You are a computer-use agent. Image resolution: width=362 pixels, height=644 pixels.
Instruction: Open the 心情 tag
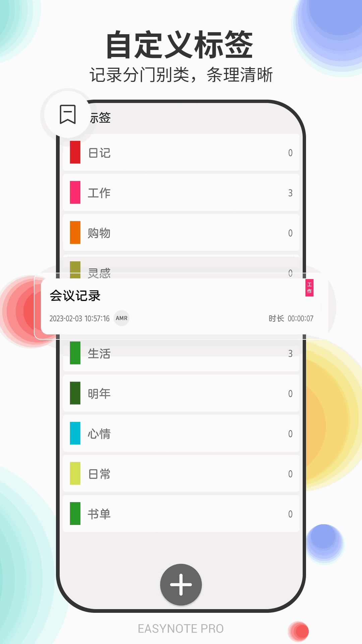point(181,433)
